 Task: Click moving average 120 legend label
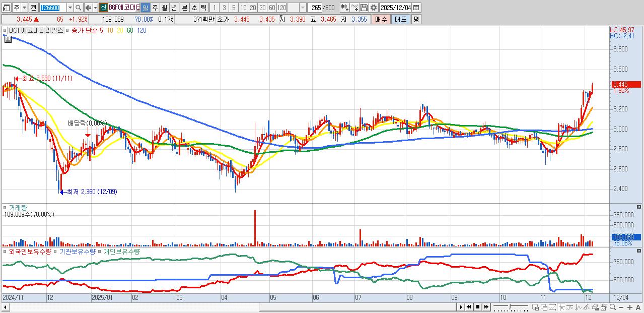(142, 30)
